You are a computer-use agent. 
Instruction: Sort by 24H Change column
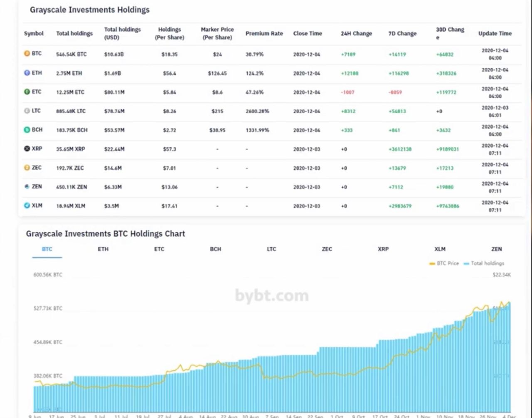(x=356, y=33)
